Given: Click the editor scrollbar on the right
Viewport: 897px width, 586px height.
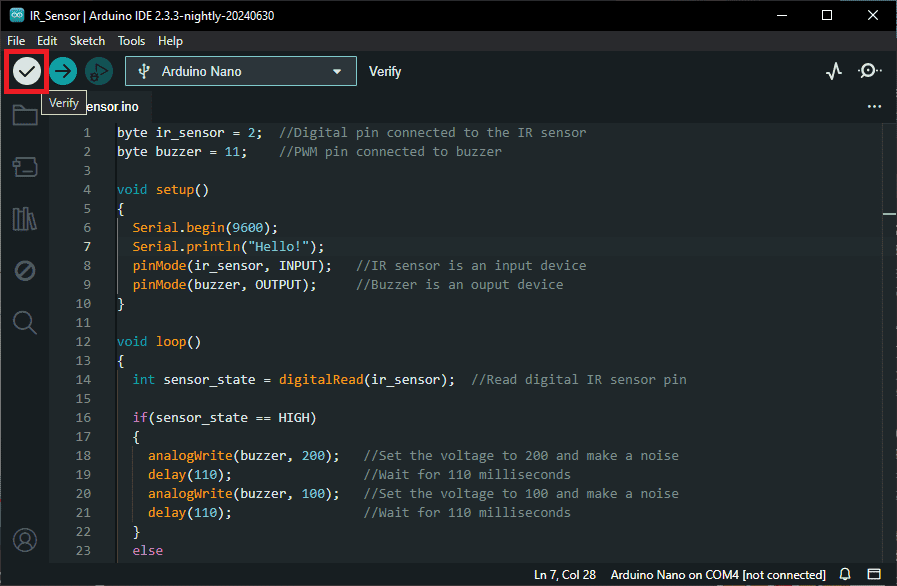Looking at the screenshot, I should click(x=889, y=212).
